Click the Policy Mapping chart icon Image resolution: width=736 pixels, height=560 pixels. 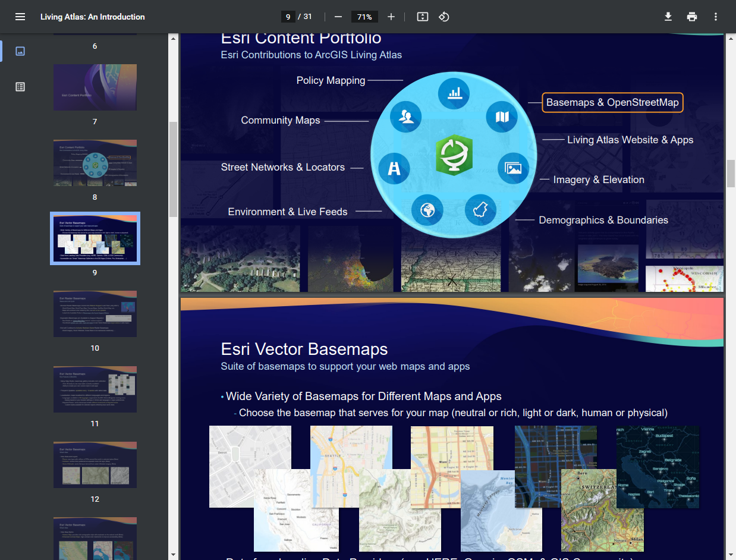click(x=454, y=93)
